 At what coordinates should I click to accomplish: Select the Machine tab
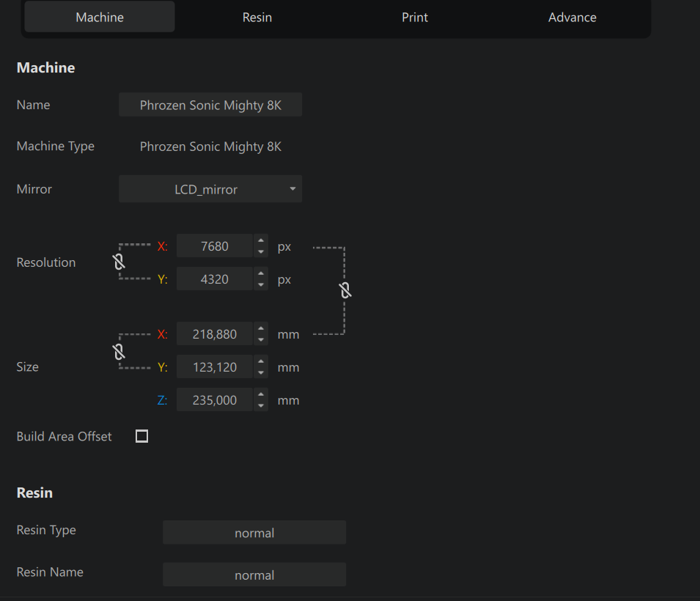click(100, 18)
